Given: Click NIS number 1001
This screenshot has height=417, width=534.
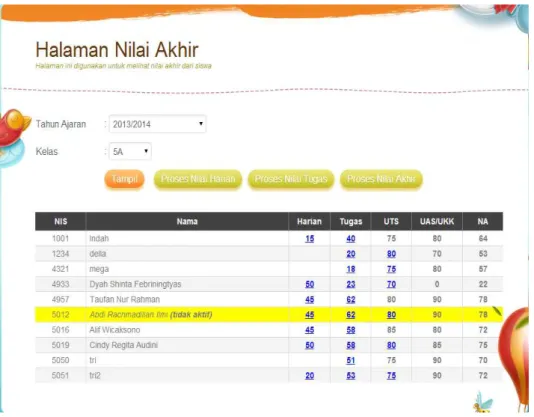Looking at the screenshot, I should [61, 238].
